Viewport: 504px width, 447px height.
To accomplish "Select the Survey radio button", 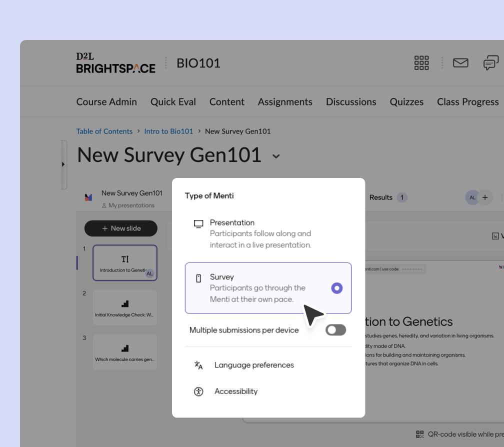I will coord(337,288).
